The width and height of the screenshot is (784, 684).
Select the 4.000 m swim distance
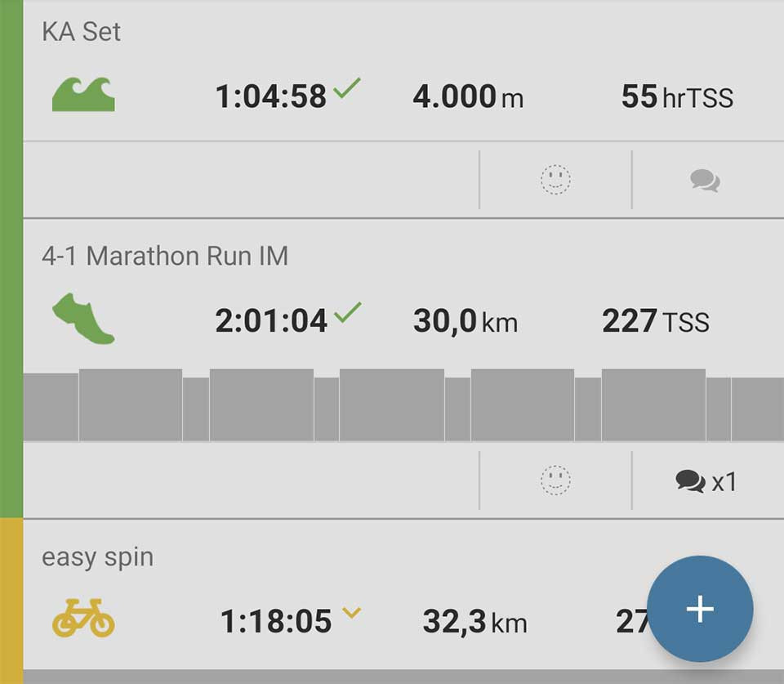point(468,97)
